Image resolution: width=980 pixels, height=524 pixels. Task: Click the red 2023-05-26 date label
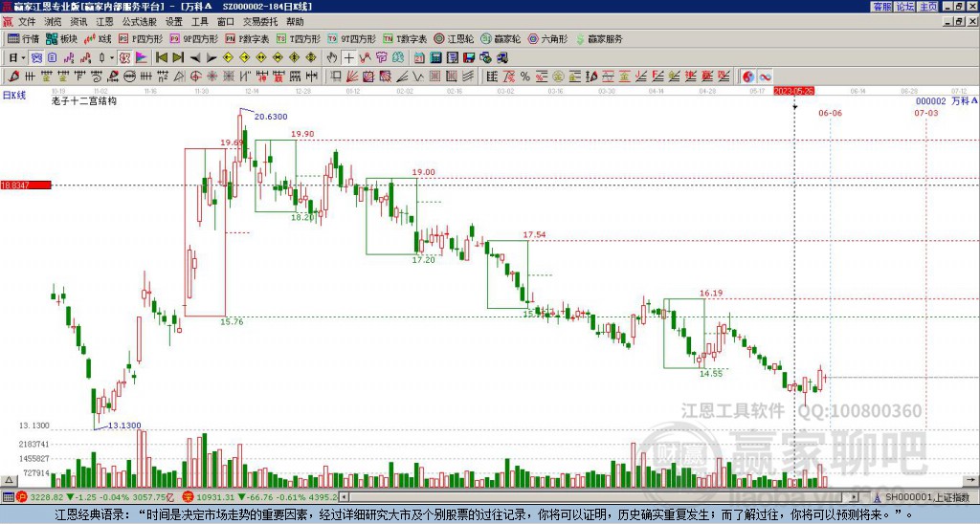click(x=793, y=91)
